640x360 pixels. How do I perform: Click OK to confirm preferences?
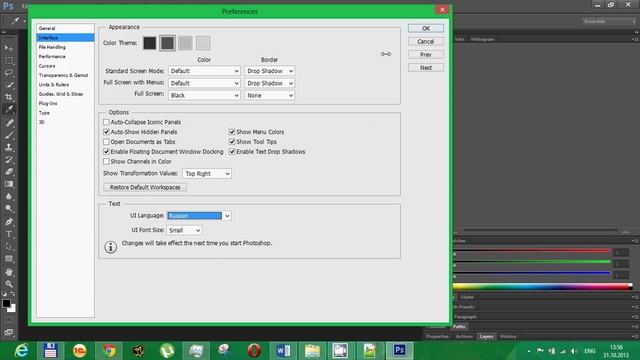[426, 28]
